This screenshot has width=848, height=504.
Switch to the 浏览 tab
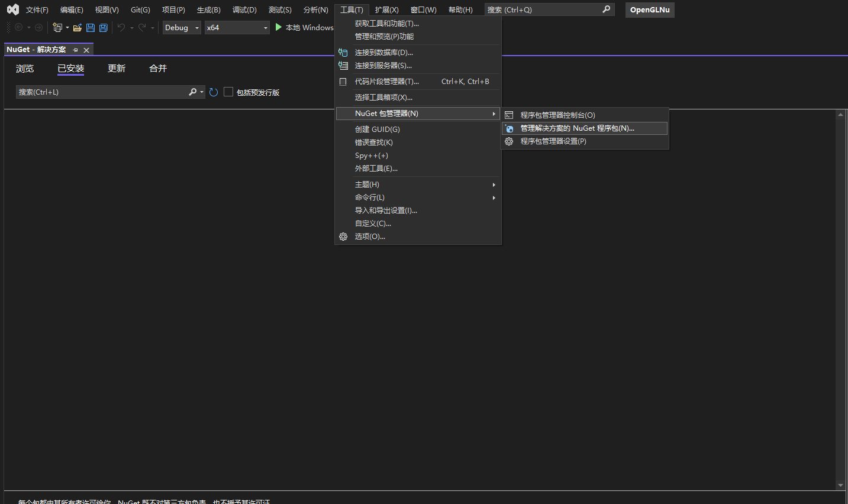click(x=25, y=69)
